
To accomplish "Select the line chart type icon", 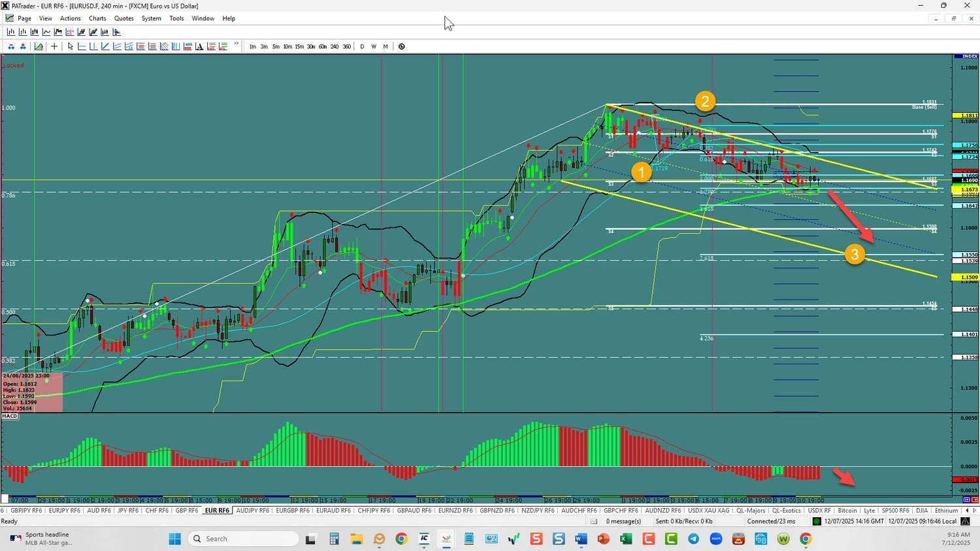I will click(x=46, y=32).
